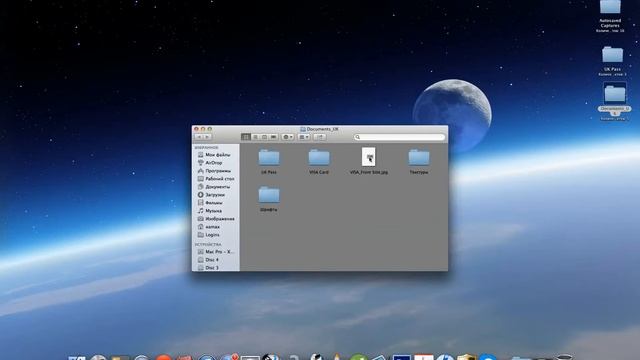
Task: Select VISA_Front Side.jpg file thumbnail
Action: coord(369,157)
